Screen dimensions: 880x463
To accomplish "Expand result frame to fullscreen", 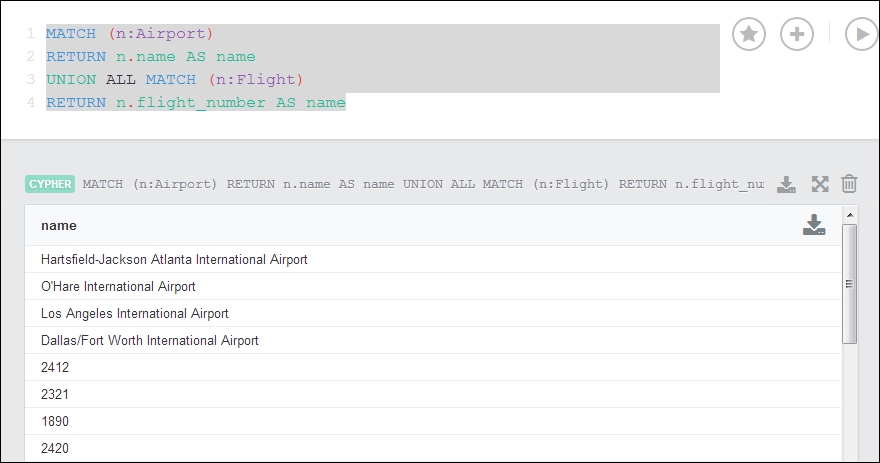I will (820, 184).
